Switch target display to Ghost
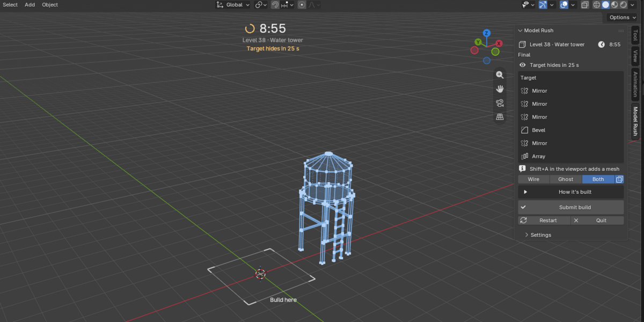Screen dimensions: 644x322 (x=566, y=179)
